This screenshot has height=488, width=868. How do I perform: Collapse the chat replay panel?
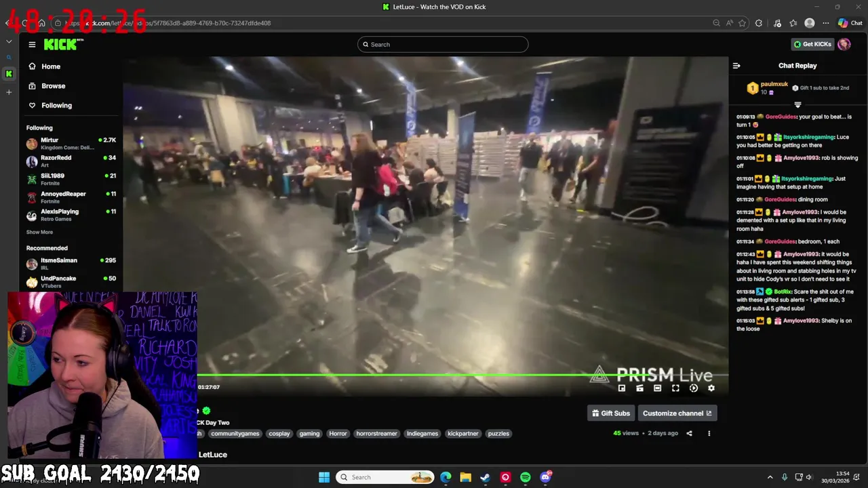click(x=736, y=66)
